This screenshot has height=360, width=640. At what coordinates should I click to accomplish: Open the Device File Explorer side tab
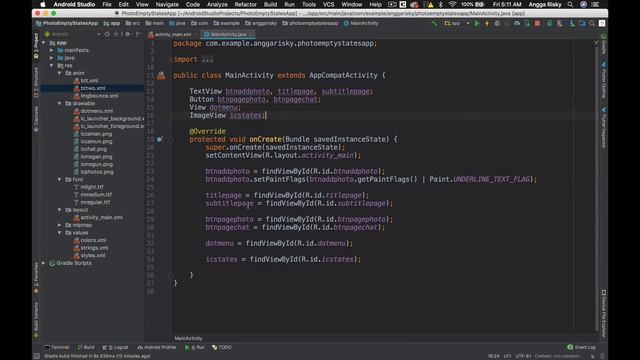pyautogui.click(x=604, y=313)
